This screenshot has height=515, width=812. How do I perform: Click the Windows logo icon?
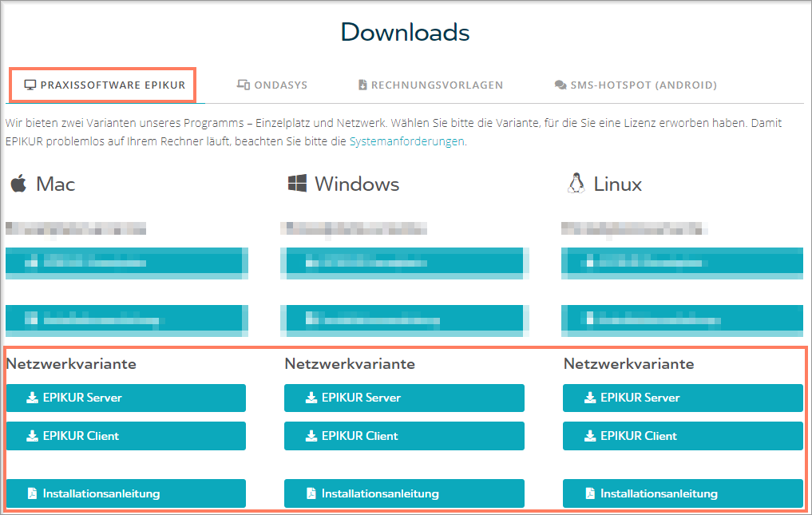pyautogui.click(x=297, y=184)
